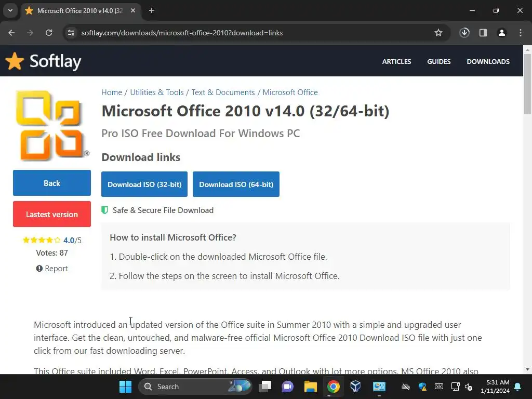Open Chrome three-dot menu
The width and height of the screenshot is (532, 399).
(521, 33)
